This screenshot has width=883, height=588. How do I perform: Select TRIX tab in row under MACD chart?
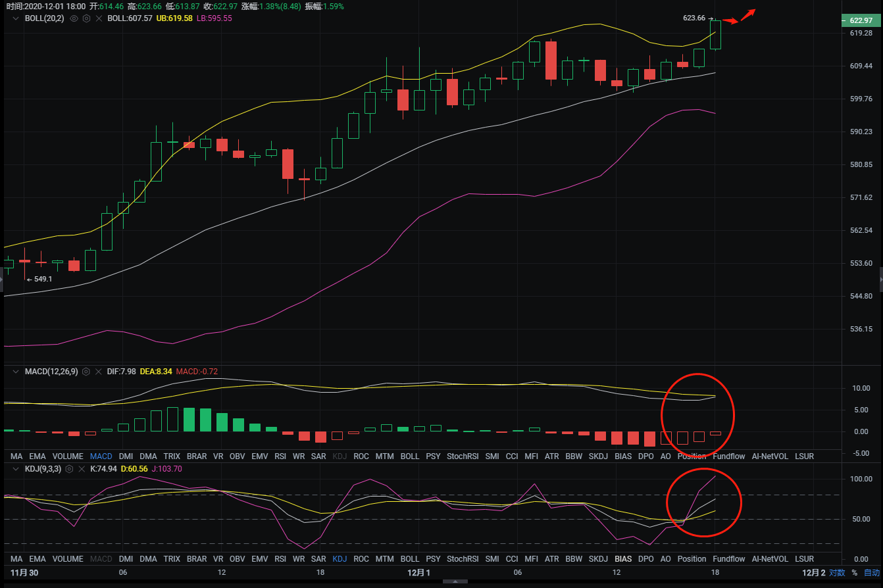[172, 456]
